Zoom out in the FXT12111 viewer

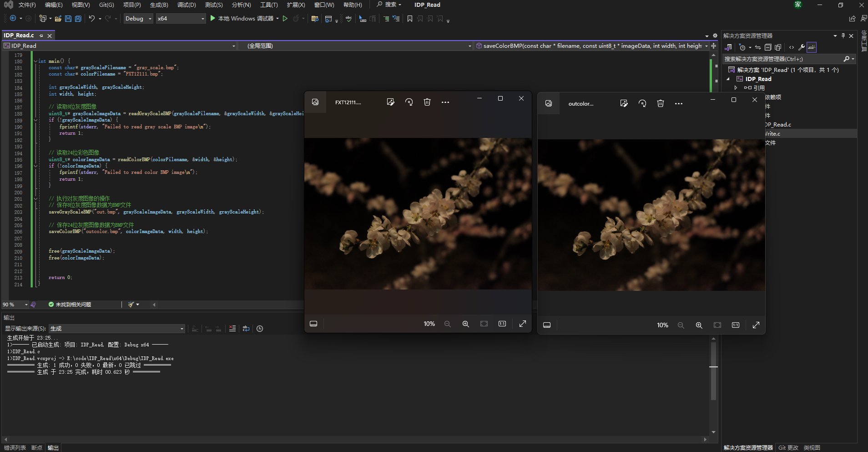(x=448, y=324)
